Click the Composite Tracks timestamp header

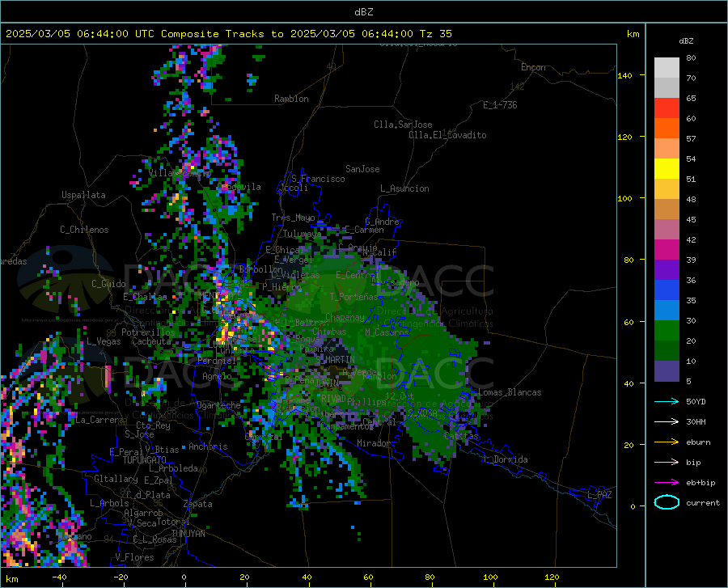point(228,34)
